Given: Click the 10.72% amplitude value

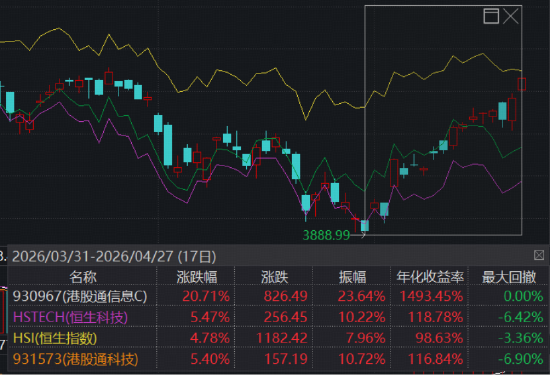Looking at the screenshot, I should 362,359.
